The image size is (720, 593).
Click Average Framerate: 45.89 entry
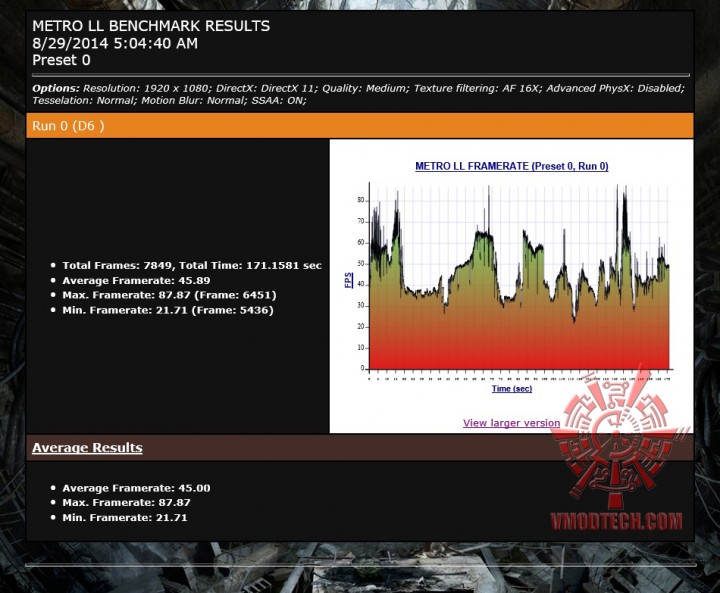(x=136, y=281)
